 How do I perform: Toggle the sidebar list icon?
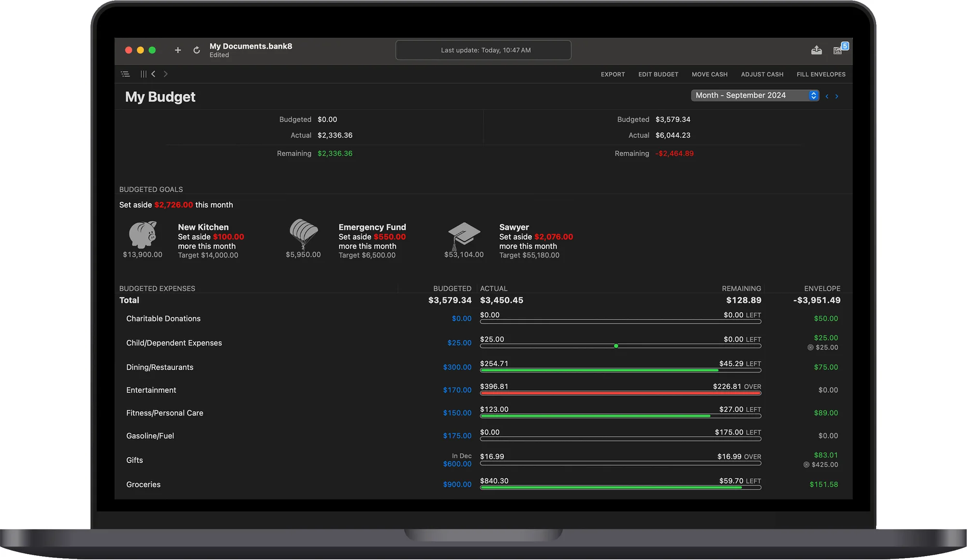tap(125, 74)
